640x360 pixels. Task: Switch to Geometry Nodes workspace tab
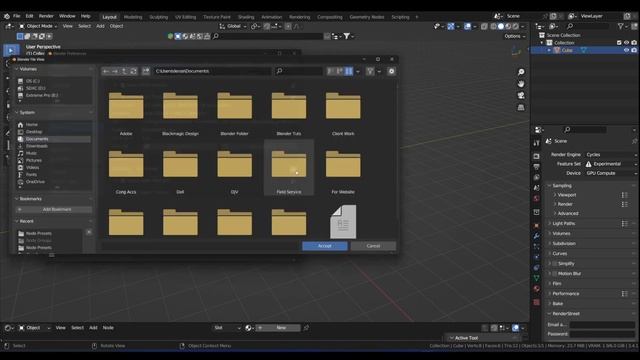pos(367,17)
